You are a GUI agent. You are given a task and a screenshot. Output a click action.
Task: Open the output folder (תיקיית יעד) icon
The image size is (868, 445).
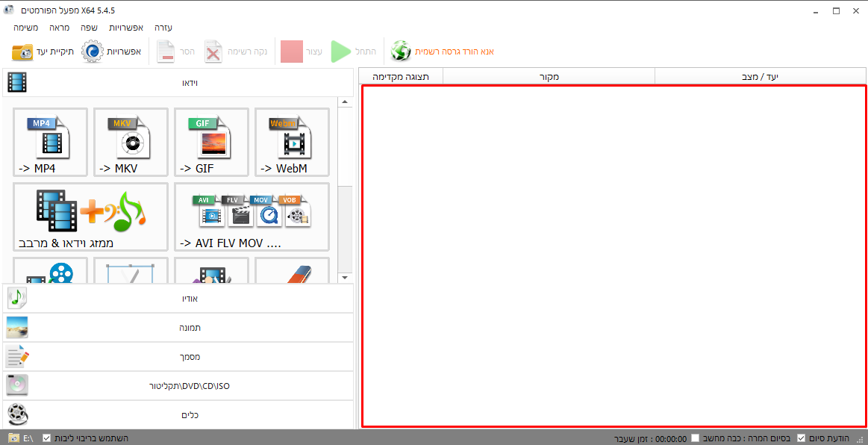tap(22, 52)
